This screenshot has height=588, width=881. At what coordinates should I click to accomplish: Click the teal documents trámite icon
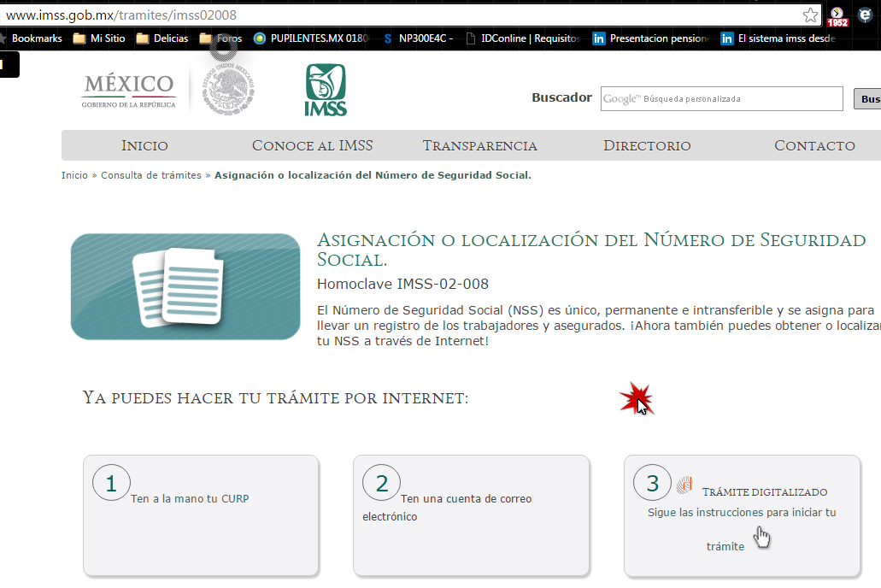185,286
